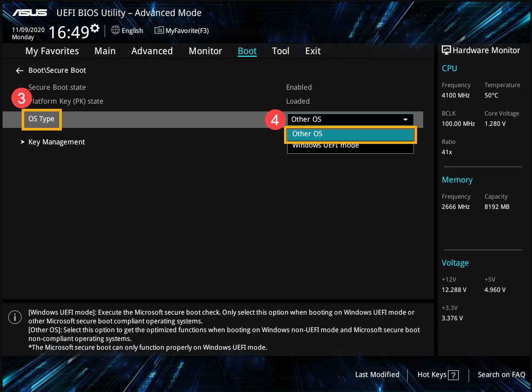Click the info icon near the description text
The height and width of the screenshot is (392, 532).
click(15, 317)
